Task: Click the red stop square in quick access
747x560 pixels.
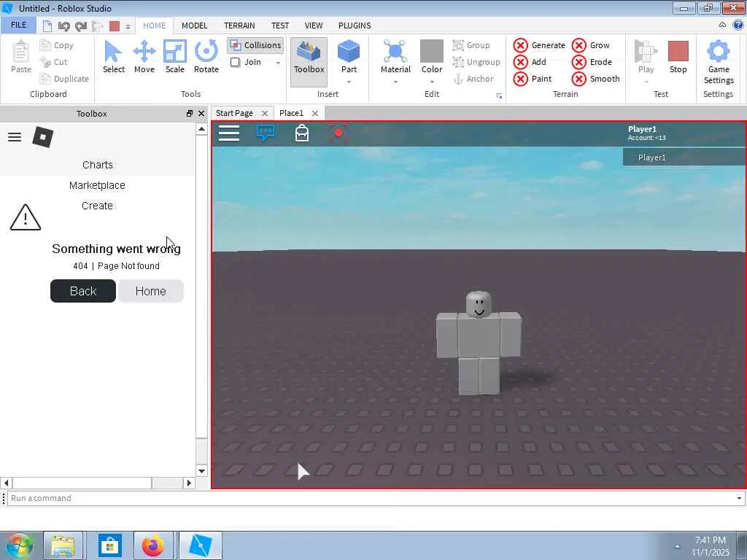Action: coord(115,26)
